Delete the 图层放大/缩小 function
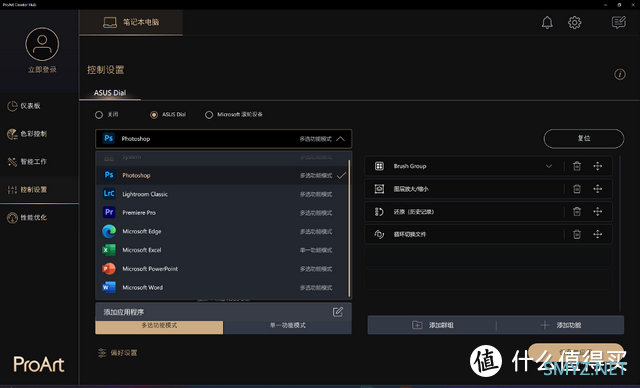Screen dimensions: 640x388 [x=577, y=189]
